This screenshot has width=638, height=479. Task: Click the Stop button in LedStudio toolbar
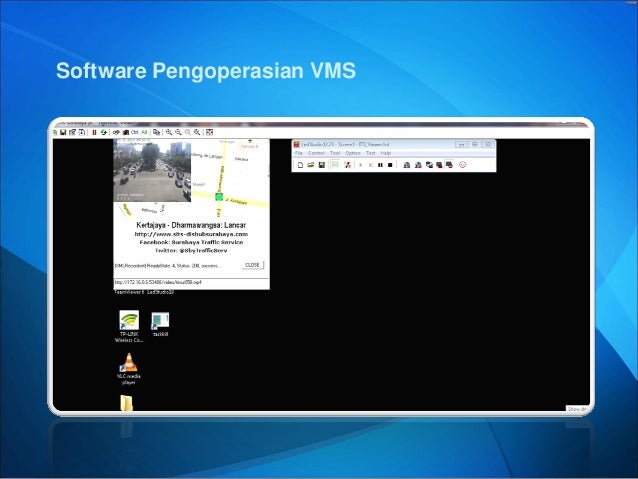[x=390, y=165]
